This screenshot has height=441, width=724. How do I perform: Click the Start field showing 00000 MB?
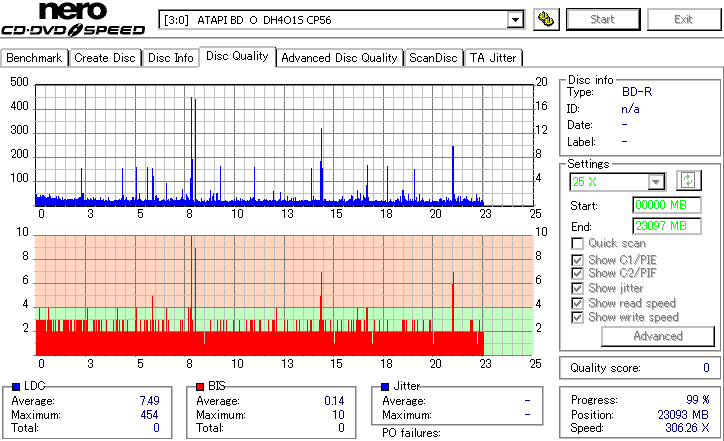point(667,205)
